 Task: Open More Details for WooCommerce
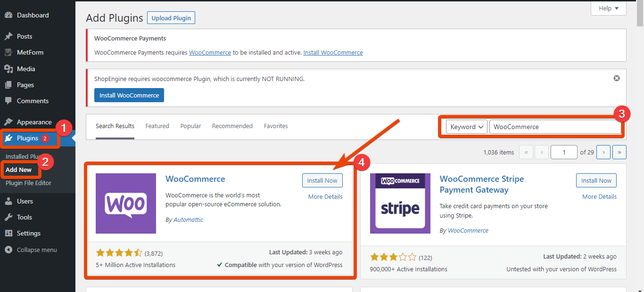[325, 196]
